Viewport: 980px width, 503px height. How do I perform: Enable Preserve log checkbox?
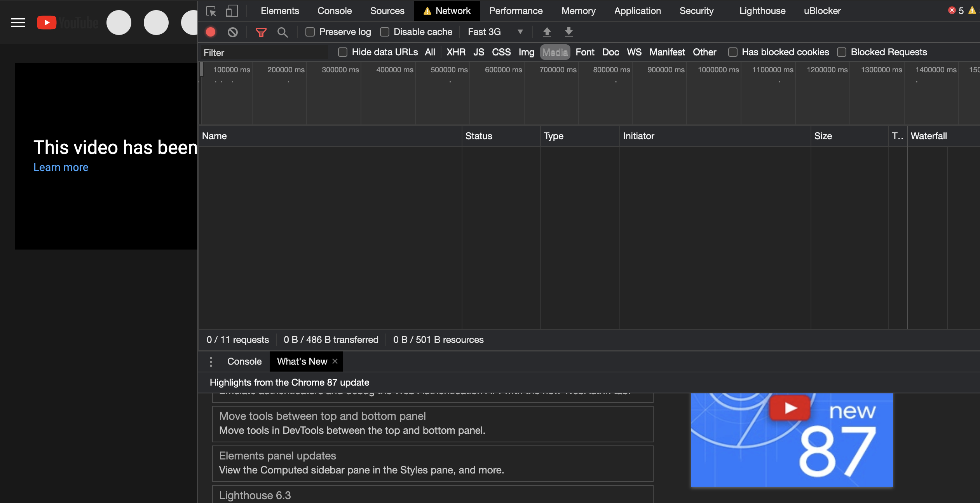310,32
